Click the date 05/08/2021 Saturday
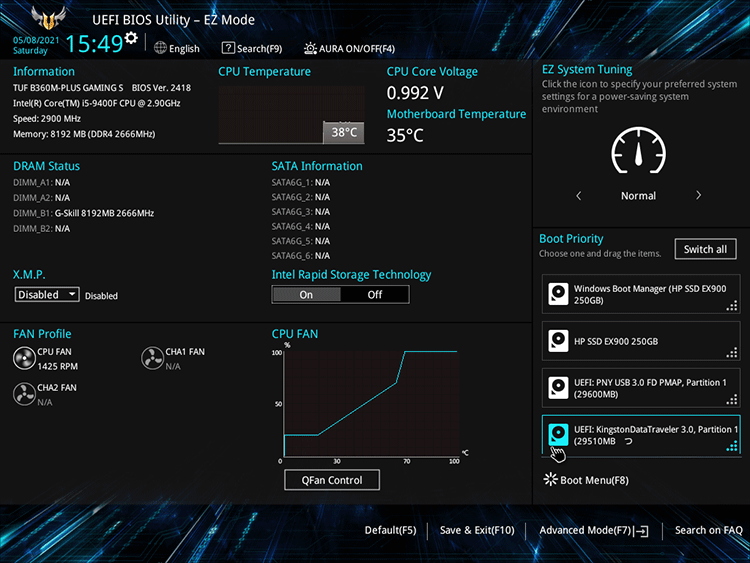This screenshot has height=563, width=750. 36,45
